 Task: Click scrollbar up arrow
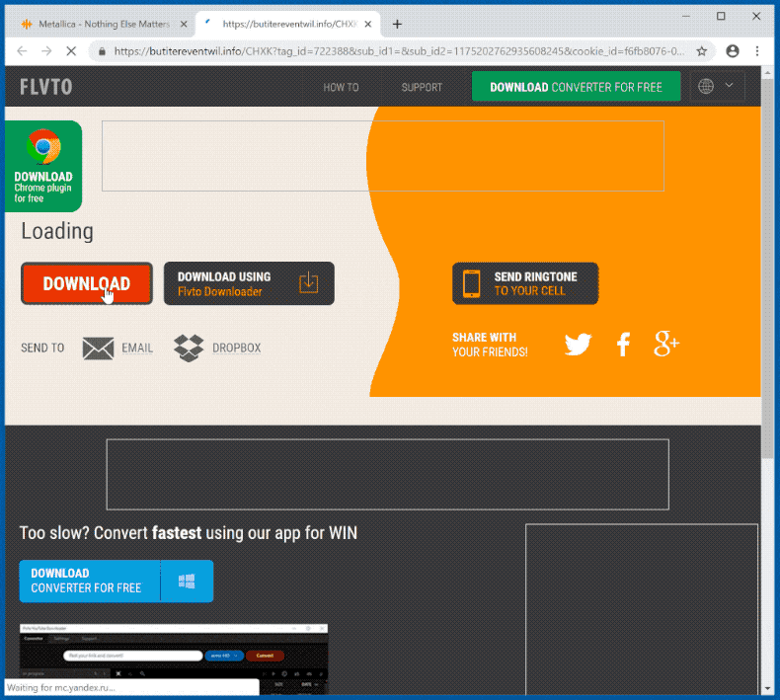(x=768, y=73)
